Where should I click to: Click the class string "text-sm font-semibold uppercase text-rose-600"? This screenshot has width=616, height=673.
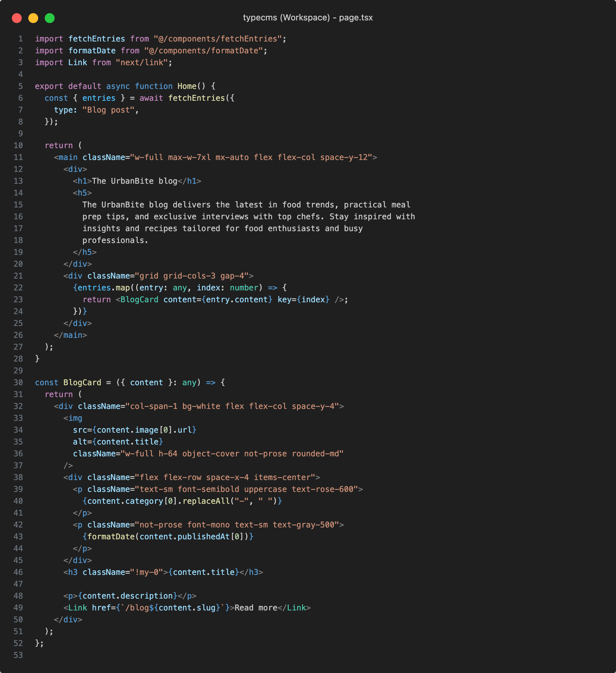pyautogui.click(x=246, y=489)
